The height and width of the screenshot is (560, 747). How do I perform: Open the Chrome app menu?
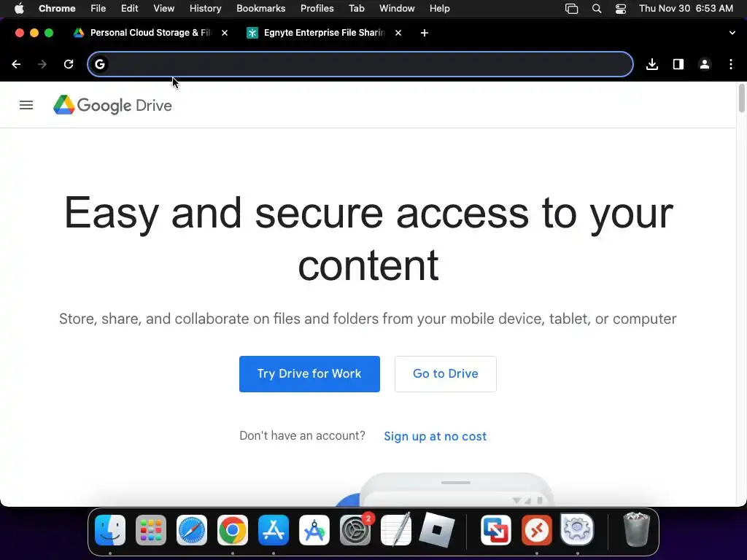coord(57,9)
